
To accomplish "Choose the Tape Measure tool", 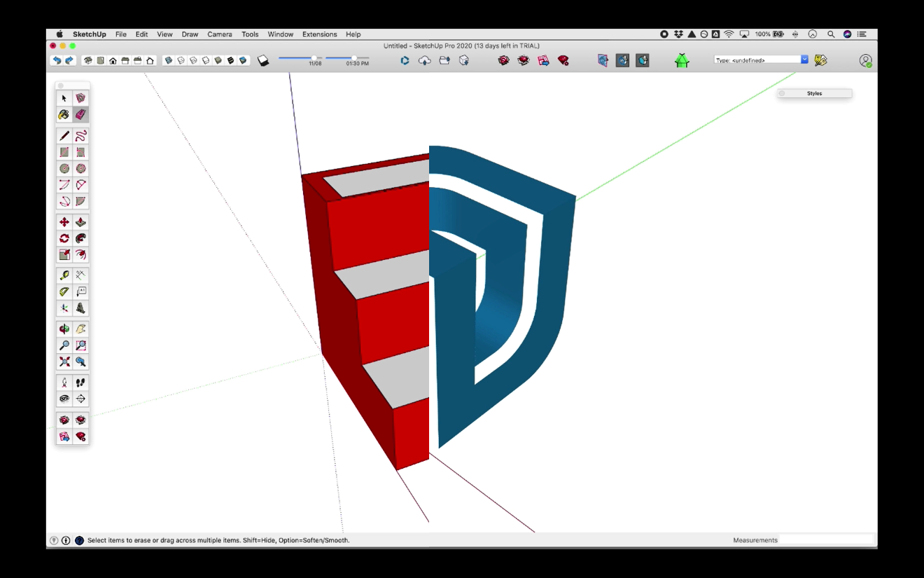I will click(64, 275).
